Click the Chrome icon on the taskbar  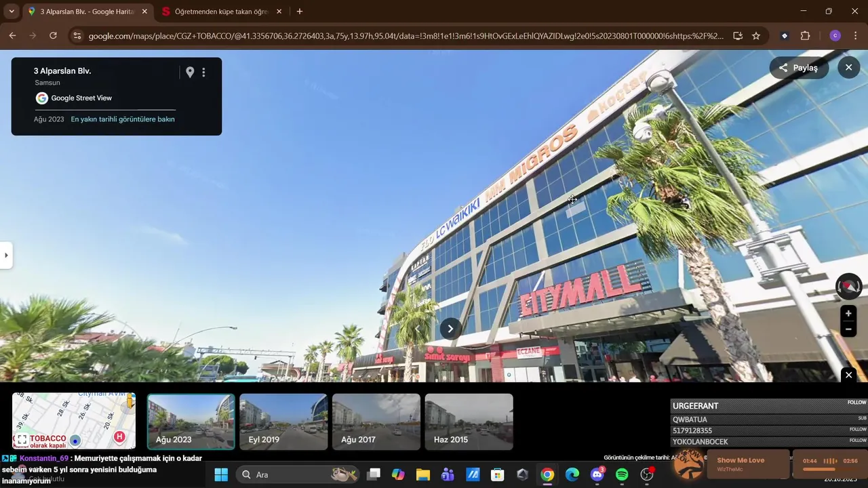(547, 475)
